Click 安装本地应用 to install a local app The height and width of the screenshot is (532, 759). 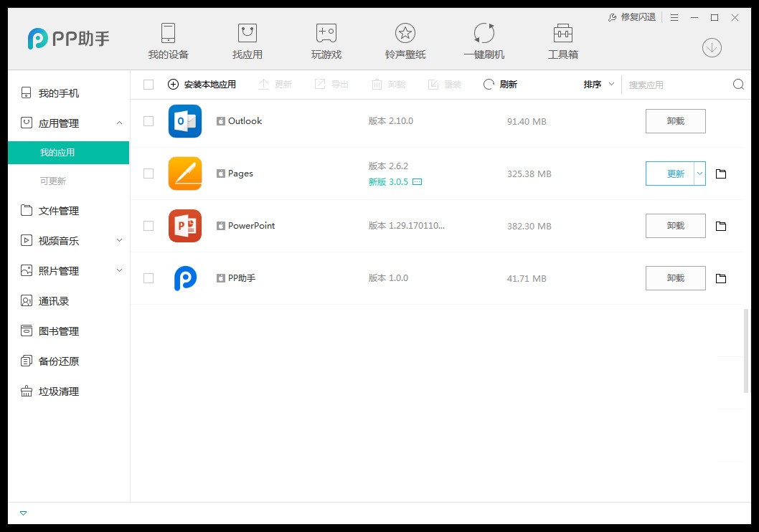tap(202, 85)
